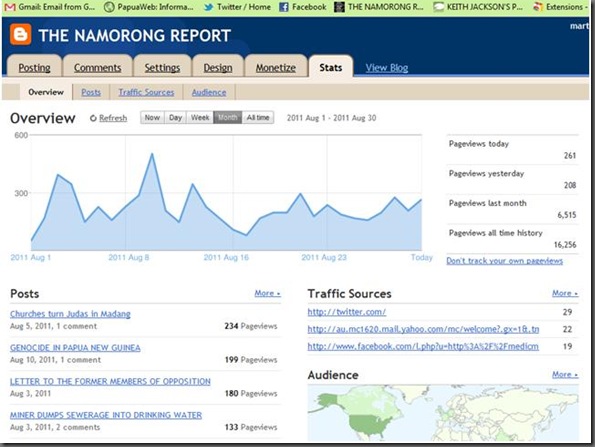Click the PapuaWeb bookmark globe icon
595x447 pixels.
pyautogui.click(x=109, y=7)
